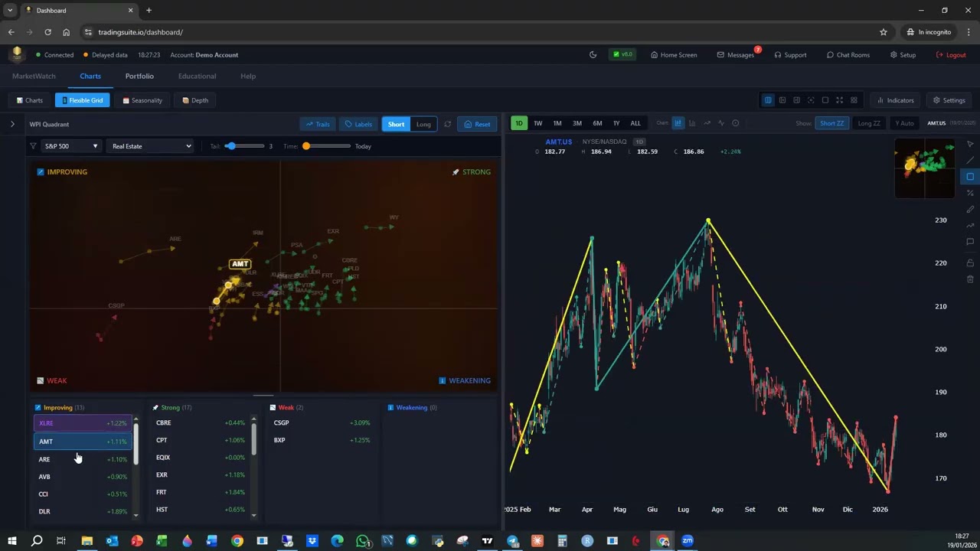980x551 pixels.
Task: Open the browser tab list dropdown
Action: (10, 10)
